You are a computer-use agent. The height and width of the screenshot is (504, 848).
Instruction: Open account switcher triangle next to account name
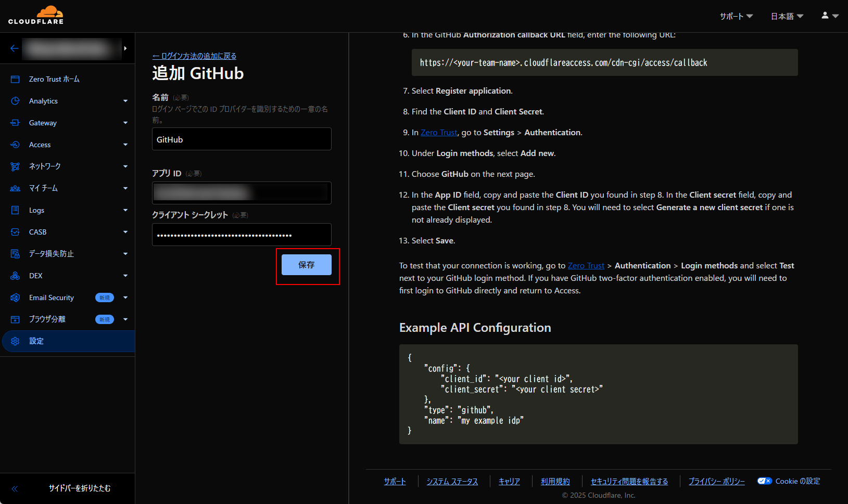(125, 48)
